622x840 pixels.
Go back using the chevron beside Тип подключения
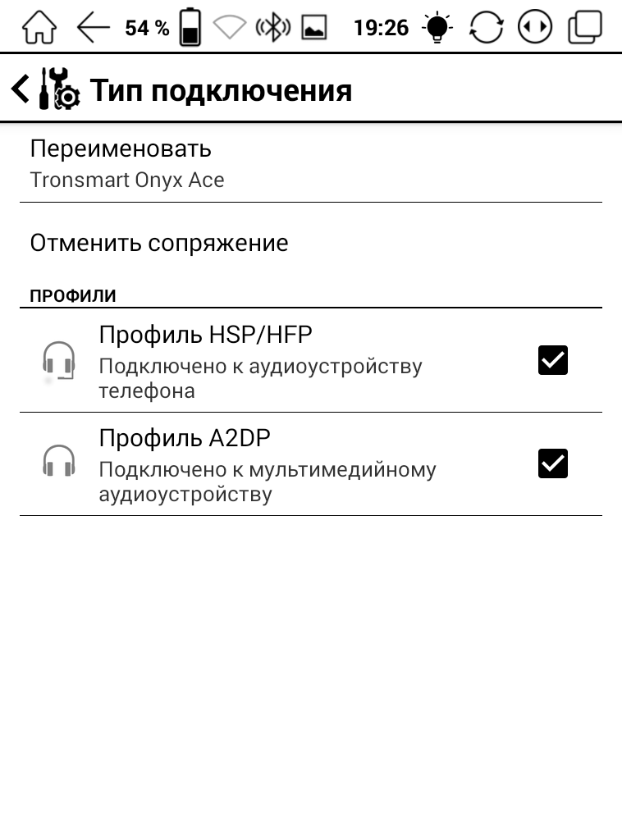20,89
